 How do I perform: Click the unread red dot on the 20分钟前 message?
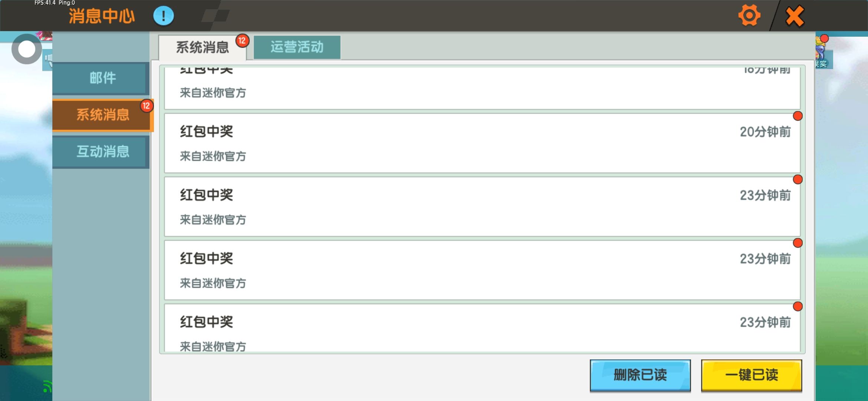798,116
